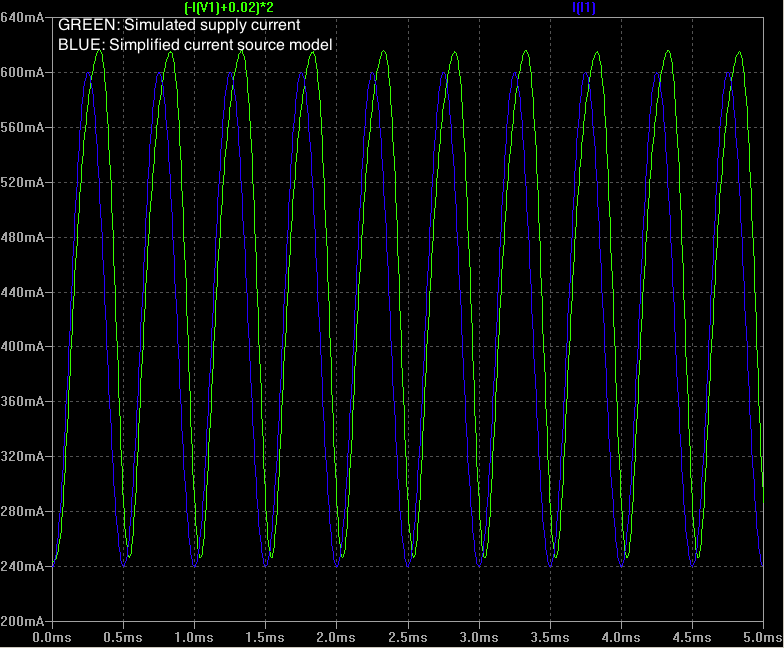
Task: Click the 2.5ms time axis label
Action: click(x=408, y=638)
